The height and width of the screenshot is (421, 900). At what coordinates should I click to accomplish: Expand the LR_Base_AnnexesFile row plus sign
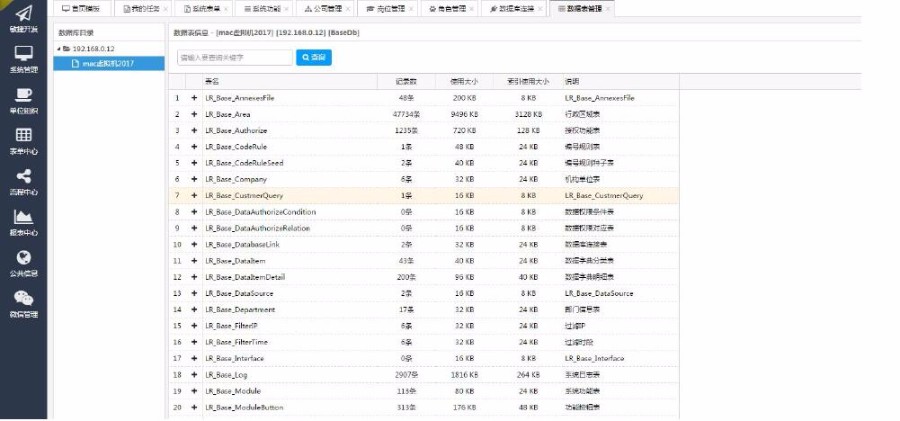click(x=194, y=98)
